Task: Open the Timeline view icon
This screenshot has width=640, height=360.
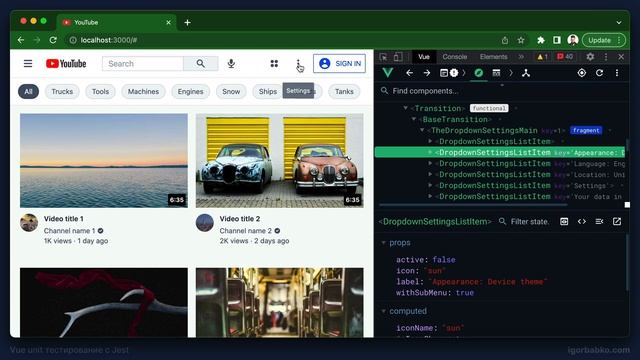Action: click(496, 73)
